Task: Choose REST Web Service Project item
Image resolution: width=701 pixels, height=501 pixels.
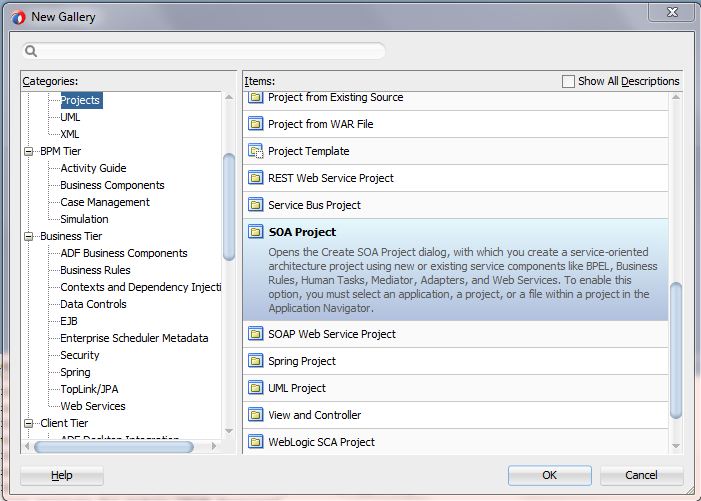Action: coord(456,178)
